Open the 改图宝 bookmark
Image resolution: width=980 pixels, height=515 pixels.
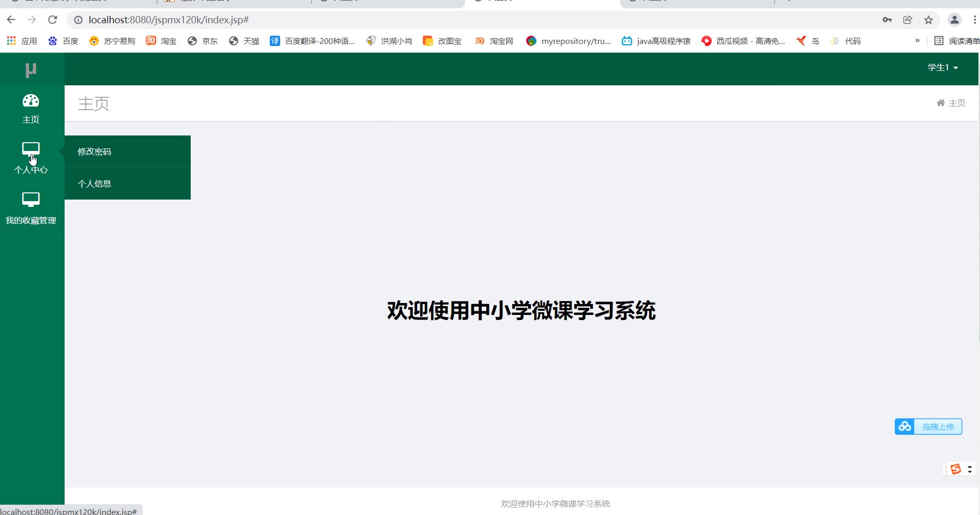tap(442, 41)
